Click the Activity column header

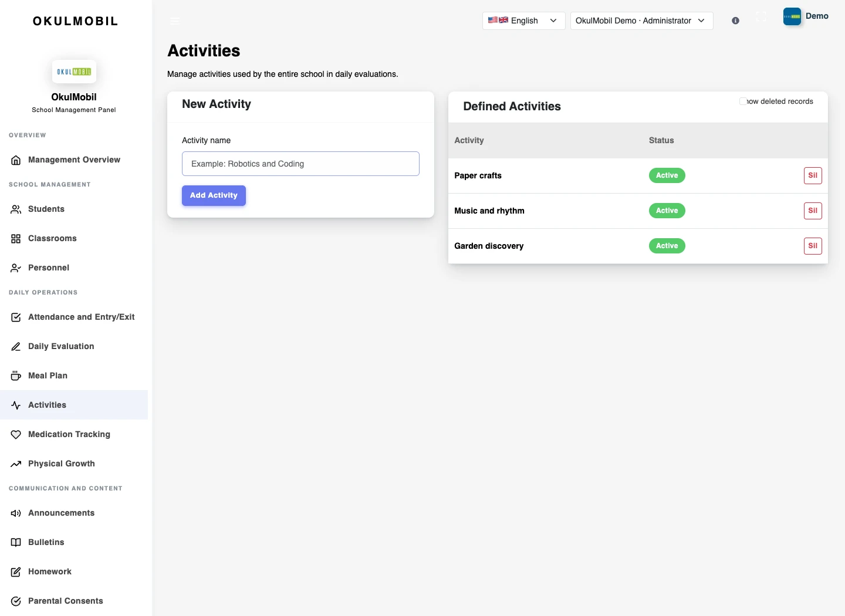point(469,140)
